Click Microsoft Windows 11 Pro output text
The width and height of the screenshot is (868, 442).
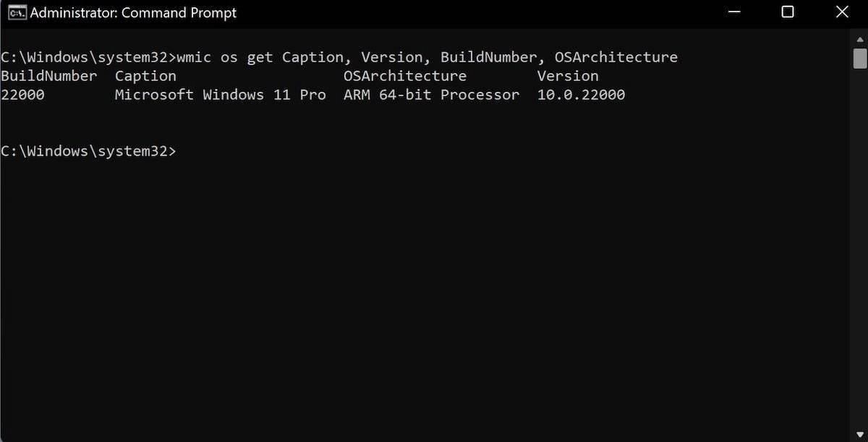(218, 94)
